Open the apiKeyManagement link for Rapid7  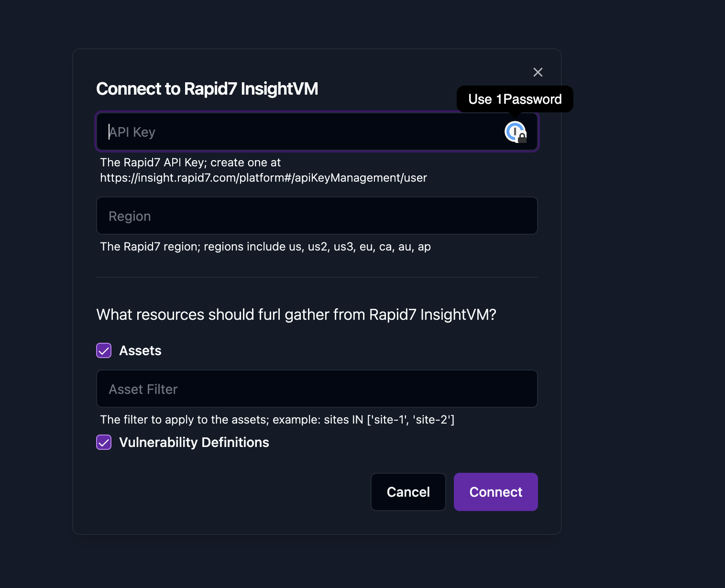(263, 177)
